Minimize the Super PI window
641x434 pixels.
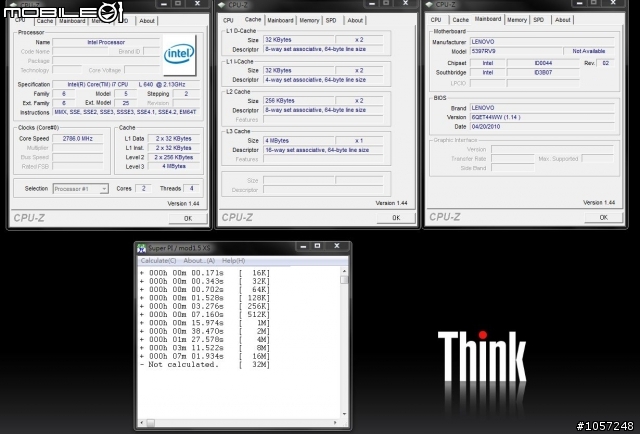point(303,246)
